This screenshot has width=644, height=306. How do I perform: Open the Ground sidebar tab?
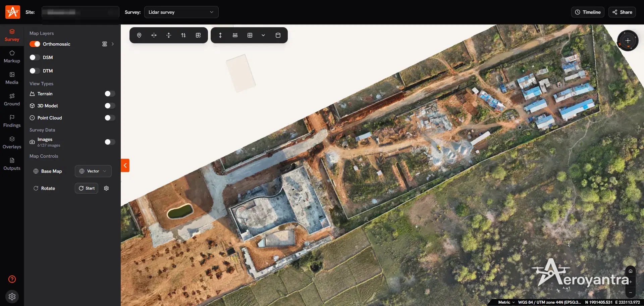pyautogui.click(x=12, y=100)
